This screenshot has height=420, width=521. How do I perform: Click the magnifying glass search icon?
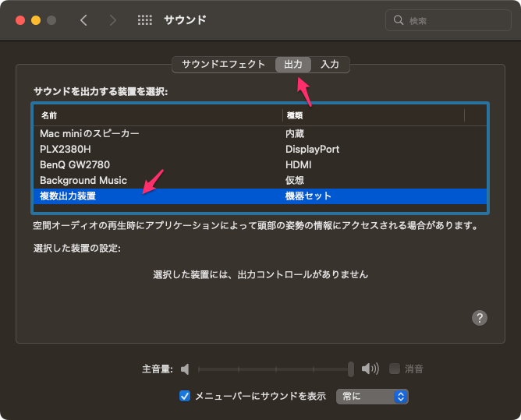(x=399, y=20)
